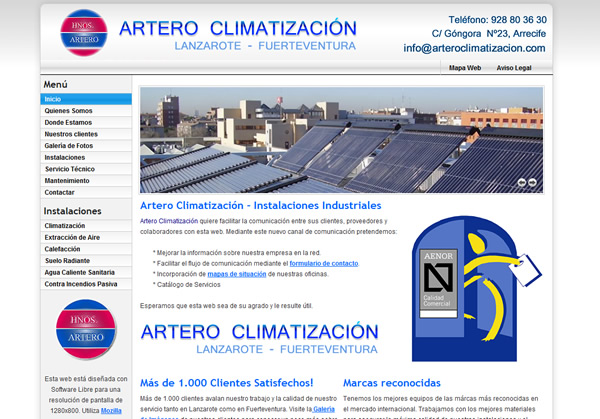Click the Mozilla link in sidebar
This screenshot has height=419, width=600.
click(x=111, y=411)
